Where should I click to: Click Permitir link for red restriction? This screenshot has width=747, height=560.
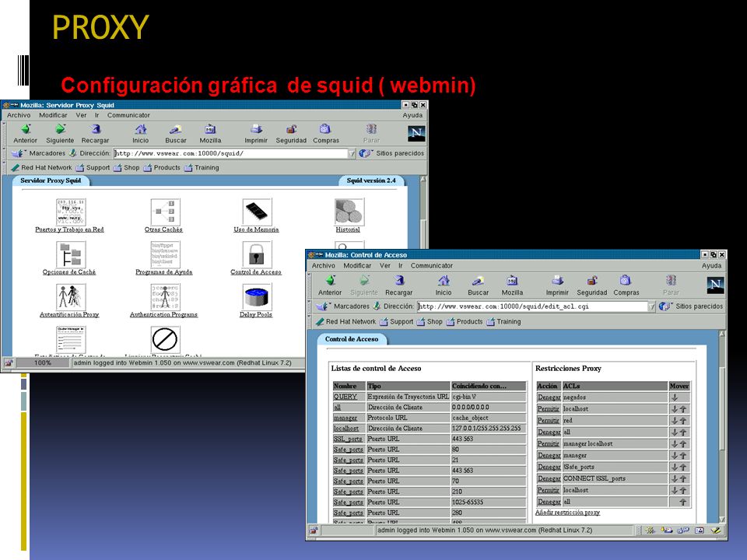548,421
